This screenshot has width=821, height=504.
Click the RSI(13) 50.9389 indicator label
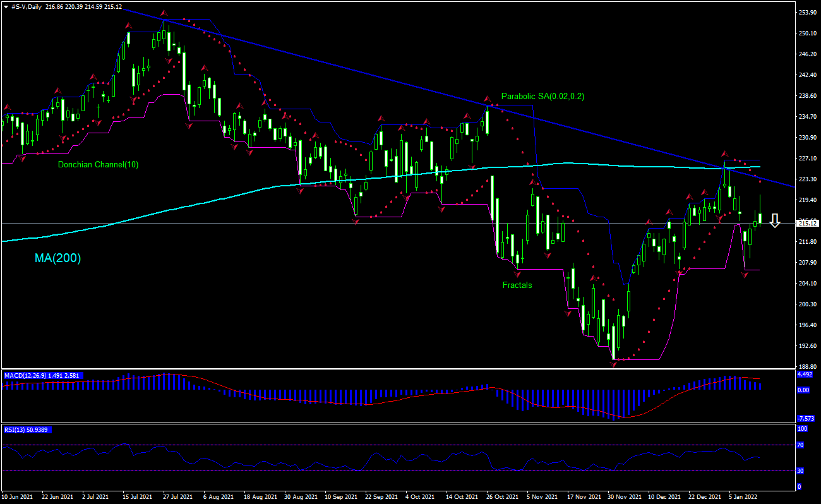28,429
